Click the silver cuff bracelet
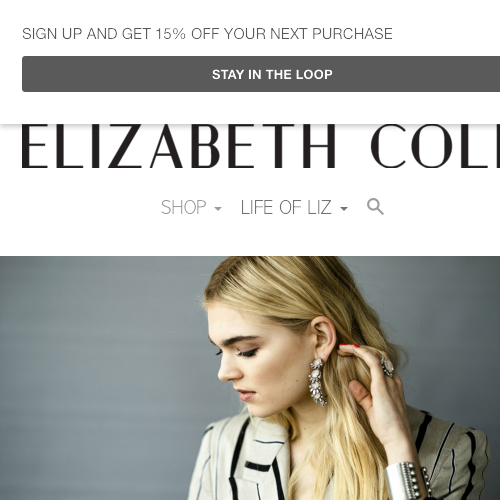 407,481
